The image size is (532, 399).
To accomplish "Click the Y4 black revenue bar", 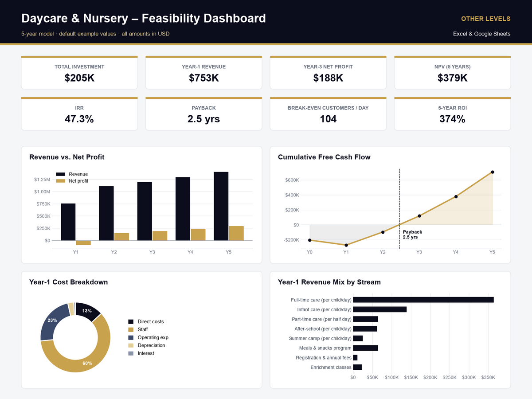I will pyautogui.click(x=183, y=209).
